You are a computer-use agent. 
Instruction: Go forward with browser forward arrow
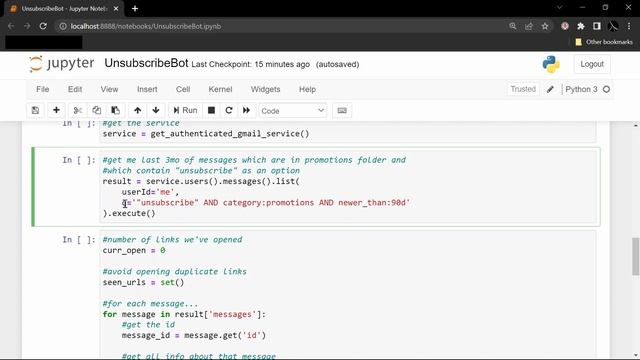(x=27, y=26)
